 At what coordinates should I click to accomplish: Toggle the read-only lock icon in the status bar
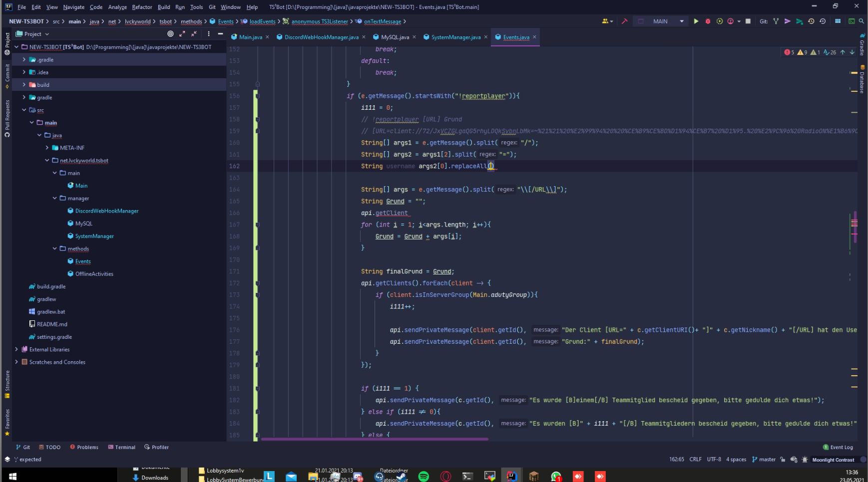tap(783, 460)
